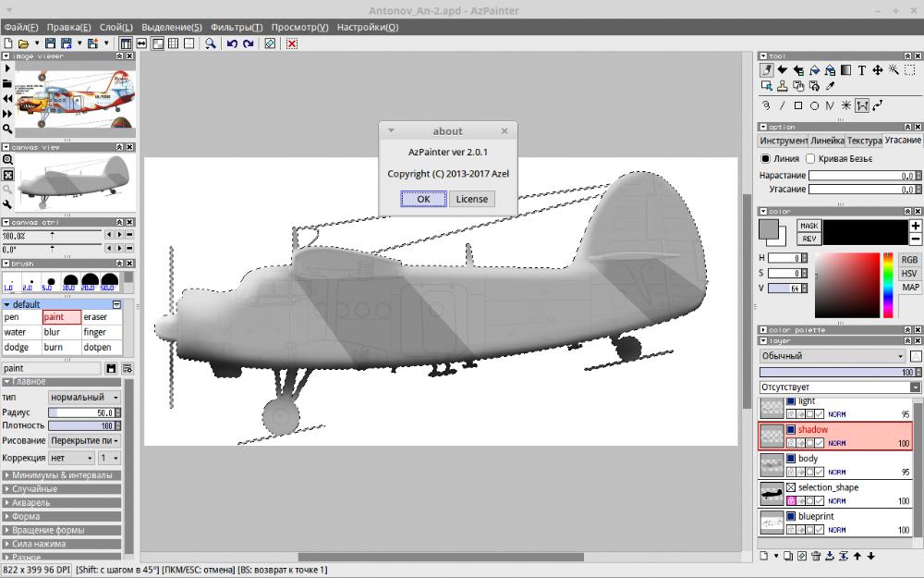Switch to the 'Текстура' option tab

coord(864,141)
